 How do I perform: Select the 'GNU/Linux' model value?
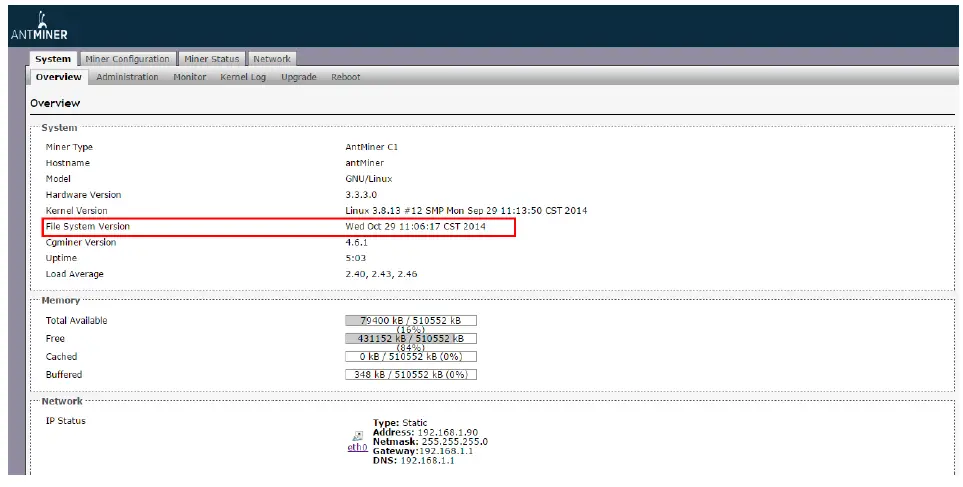[x=368, y=179]
